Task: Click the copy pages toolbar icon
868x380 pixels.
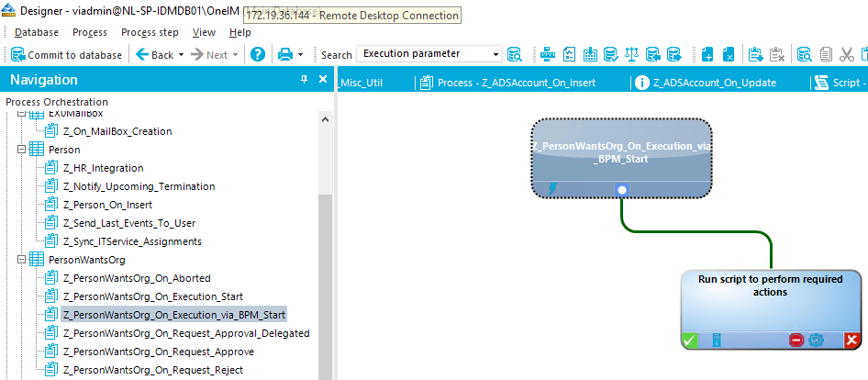Action: 826,54
